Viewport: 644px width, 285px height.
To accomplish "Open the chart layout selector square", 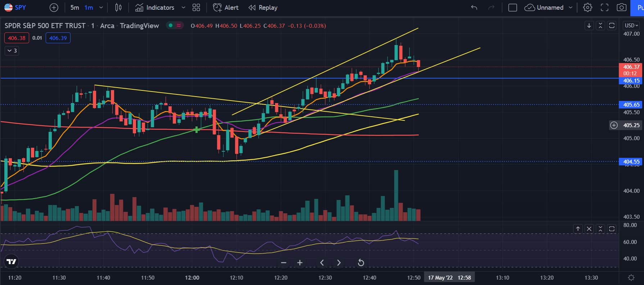I will point(513,8).
